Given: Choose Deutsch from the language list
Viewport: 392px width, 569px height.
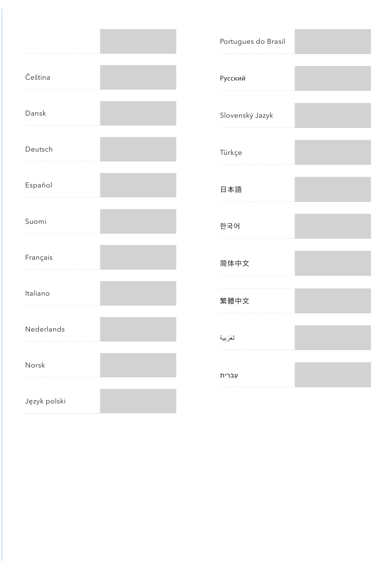Looking at the screenshot, I should (x=39, y=149).
